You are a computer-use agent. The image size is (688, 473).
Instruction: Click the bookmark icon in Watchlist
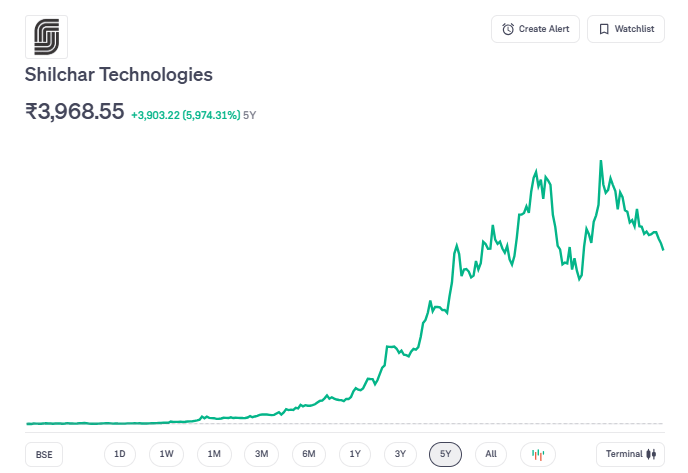tap(604, 29)
